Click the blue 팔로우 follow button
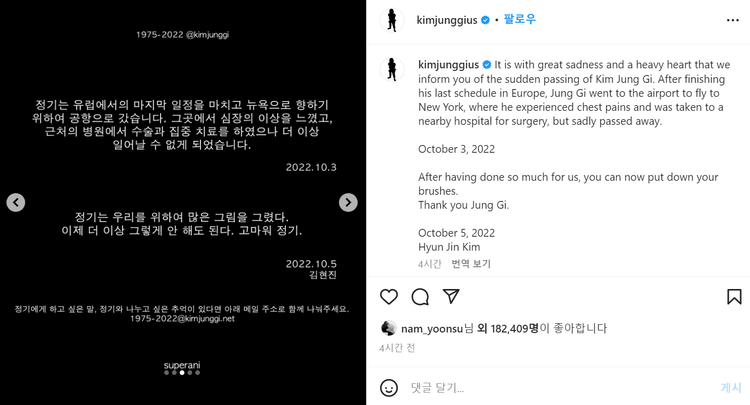750x405 pixels. click(519, 20)
